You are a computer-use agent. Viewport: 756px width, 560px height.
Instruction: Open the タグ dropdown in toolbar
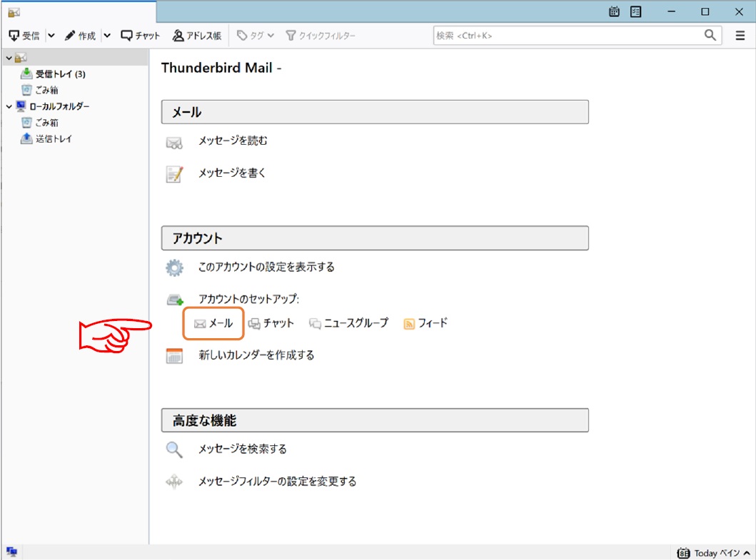pyautogui.click(x=256, y=36)
